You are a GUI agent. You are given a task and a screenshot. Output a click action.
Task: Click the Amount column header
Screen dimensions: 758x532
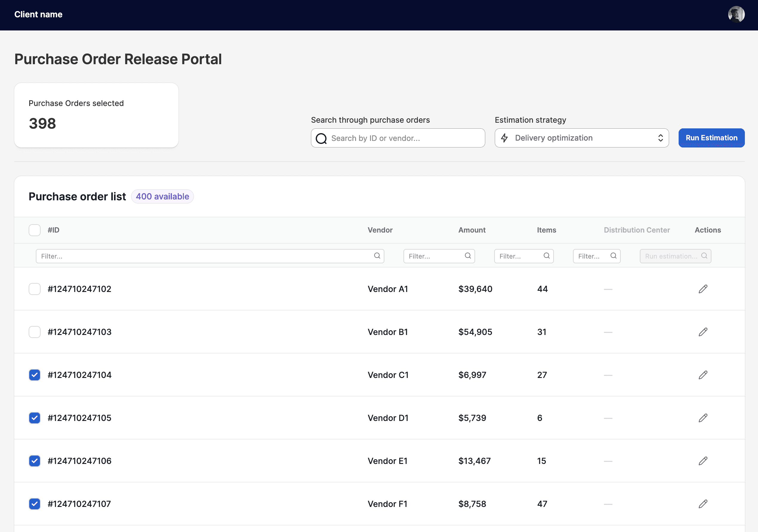tap(472, 230)
